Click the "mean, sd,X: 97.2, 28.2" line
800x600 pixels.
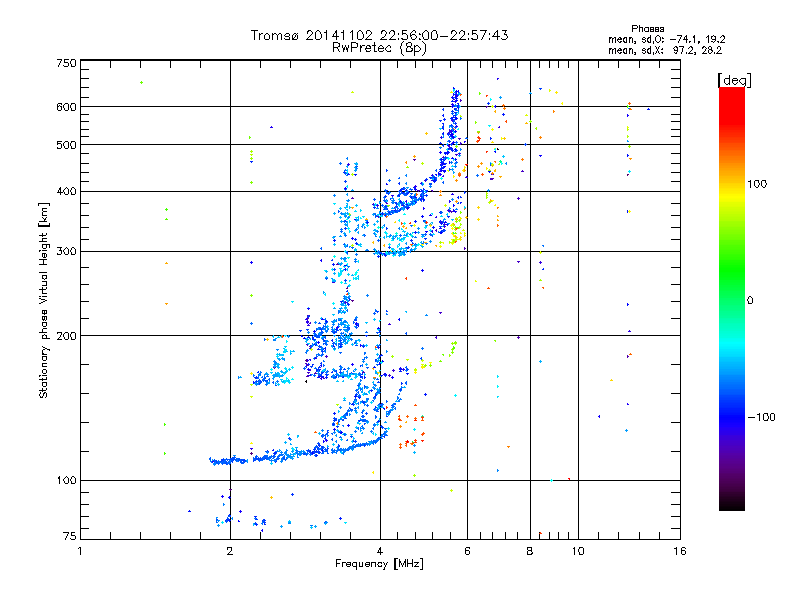[665, 50]
